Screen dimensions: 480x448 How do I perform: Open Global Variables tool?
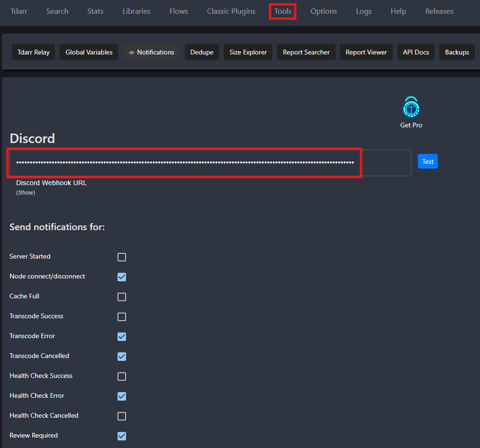pos(89,52)
